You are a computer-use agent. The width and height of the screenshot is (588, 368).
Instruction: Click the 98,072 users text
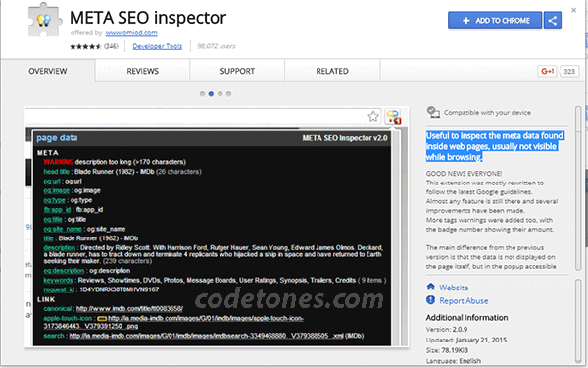[x=217, y=46]
